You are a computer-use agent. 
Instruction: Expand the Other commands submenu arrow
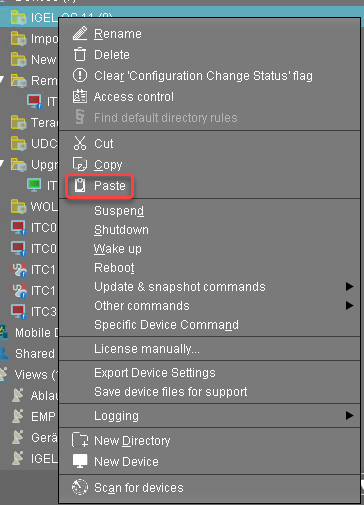[349, 305]
